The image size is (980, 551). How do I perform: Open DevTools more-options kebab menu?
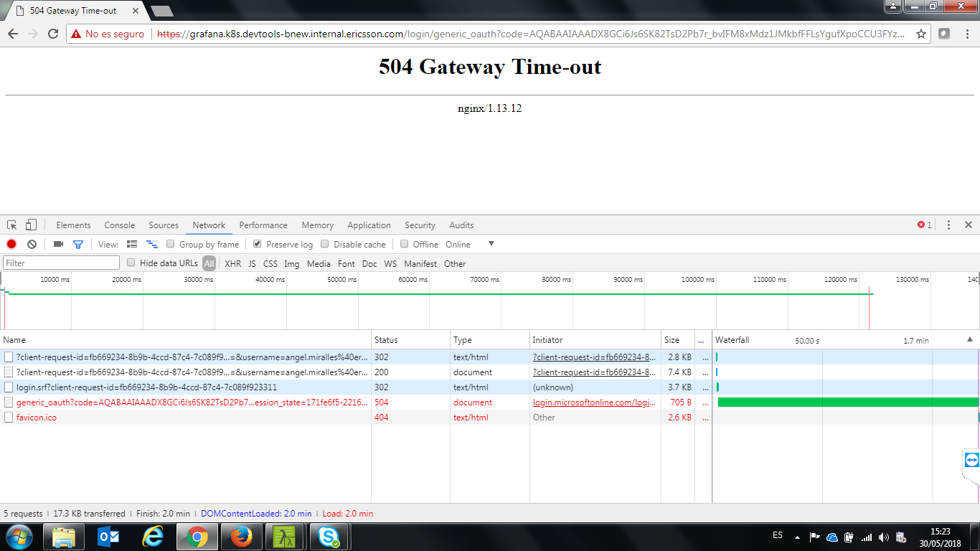pos(948,225)
